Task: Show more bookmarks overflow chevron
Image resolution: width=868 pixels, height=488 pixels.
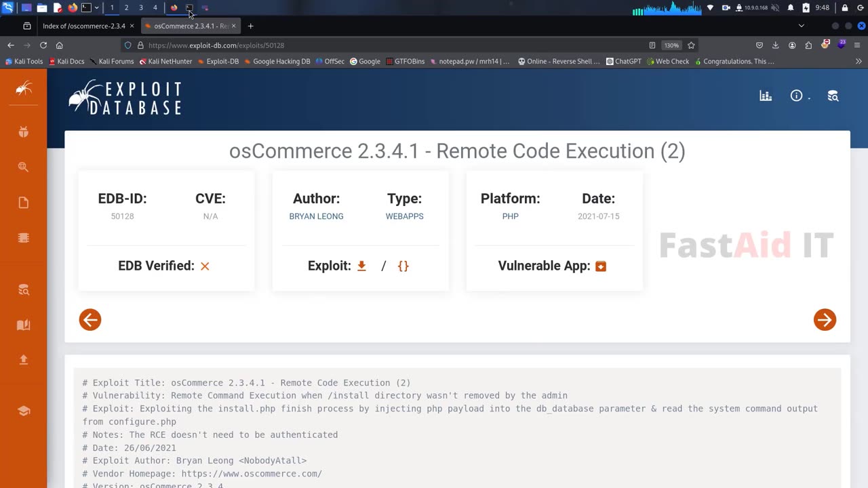Action: click(859, 61)
